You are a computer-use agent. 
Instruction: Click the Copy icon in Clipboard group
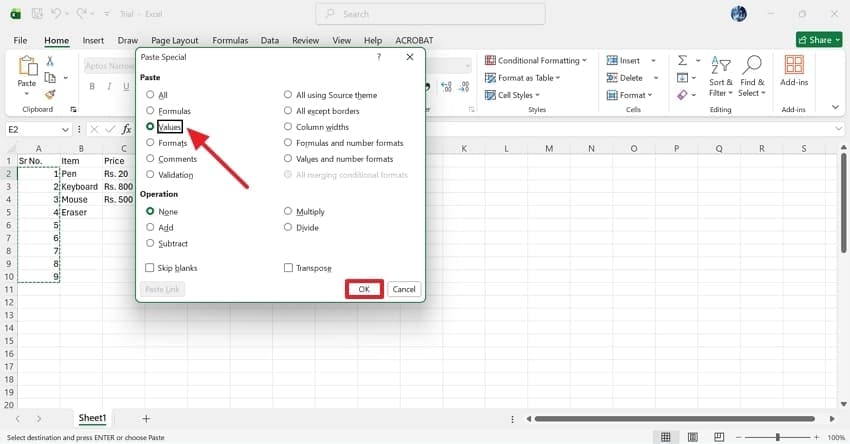click(50, 78)
